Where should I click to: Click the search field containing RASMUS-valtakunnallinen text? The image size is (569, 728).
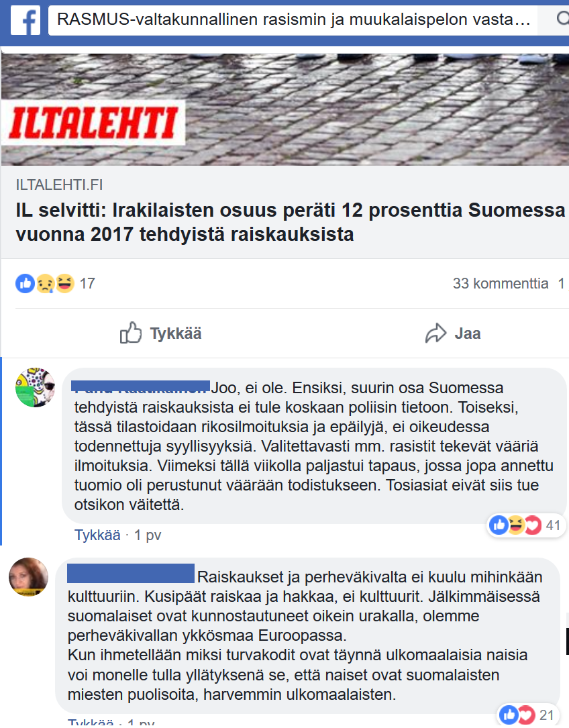(x=293, y=19)
